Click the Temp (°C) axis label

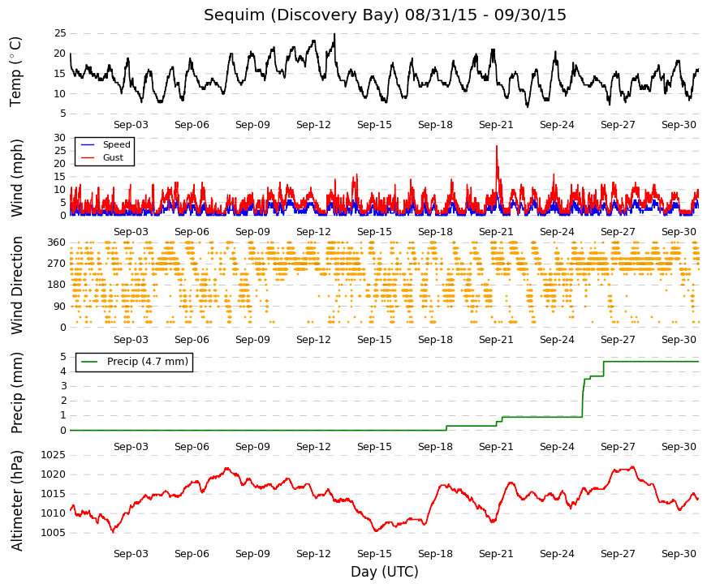15,71
